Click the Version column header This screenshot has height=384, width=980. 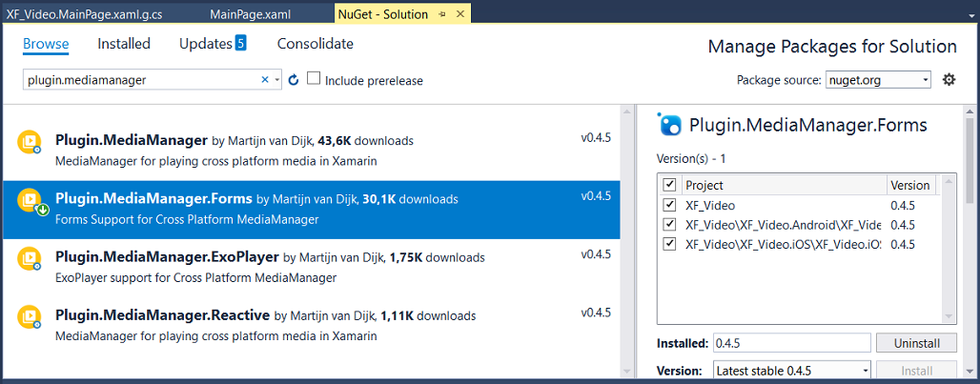[x=910, y=185]
